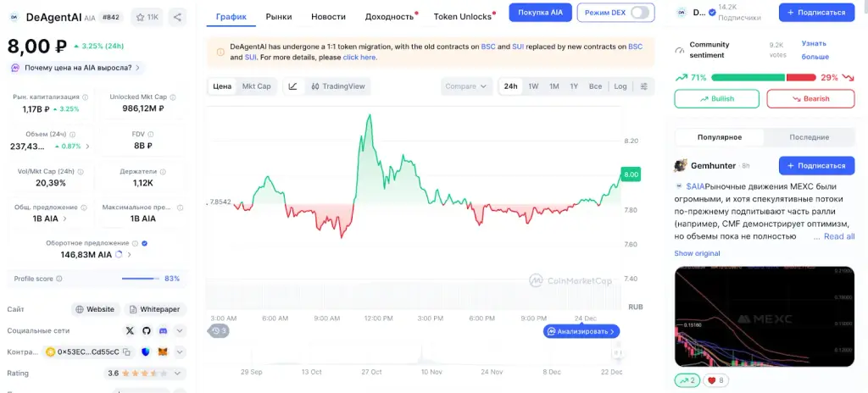Open the MEXC chart image thumbnail
This screenshot has width=868, height=393.
[x=765, y=317]
